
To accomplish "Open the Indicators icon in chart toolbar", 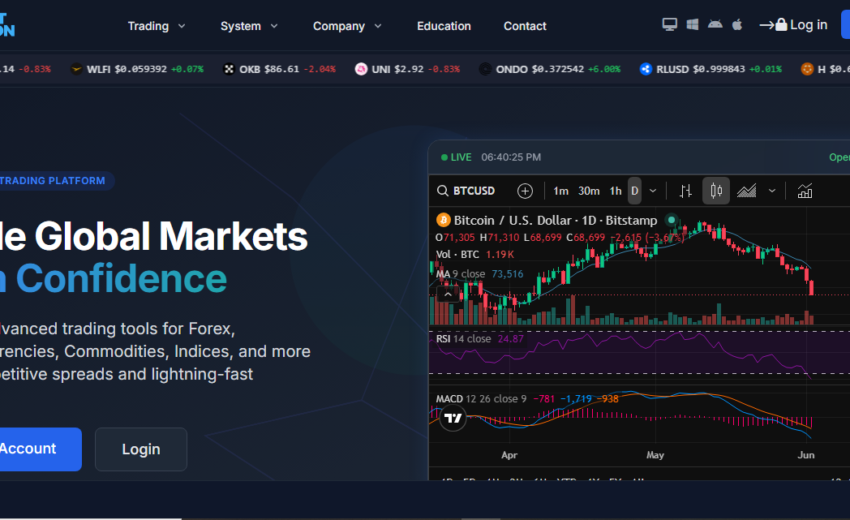I will (x=804, y=191).
